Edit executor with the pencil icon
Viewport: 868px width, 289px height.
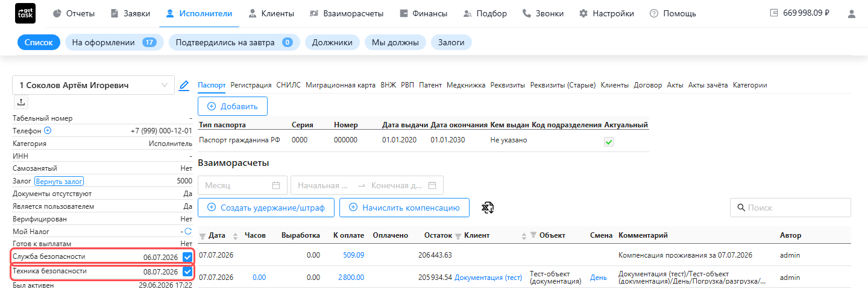184,86
